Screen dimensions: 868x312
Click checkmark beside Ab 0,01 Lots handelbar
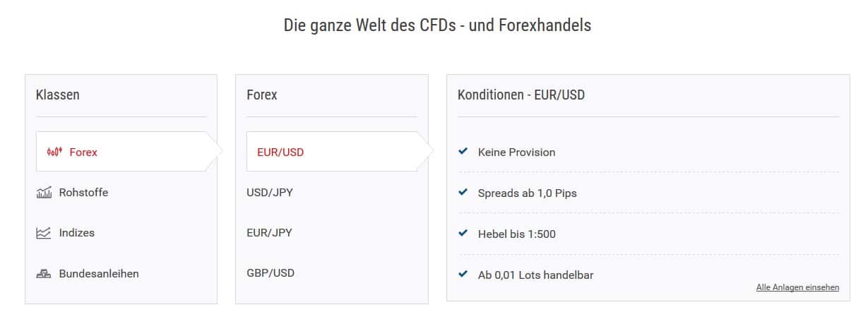coord(463,274)
